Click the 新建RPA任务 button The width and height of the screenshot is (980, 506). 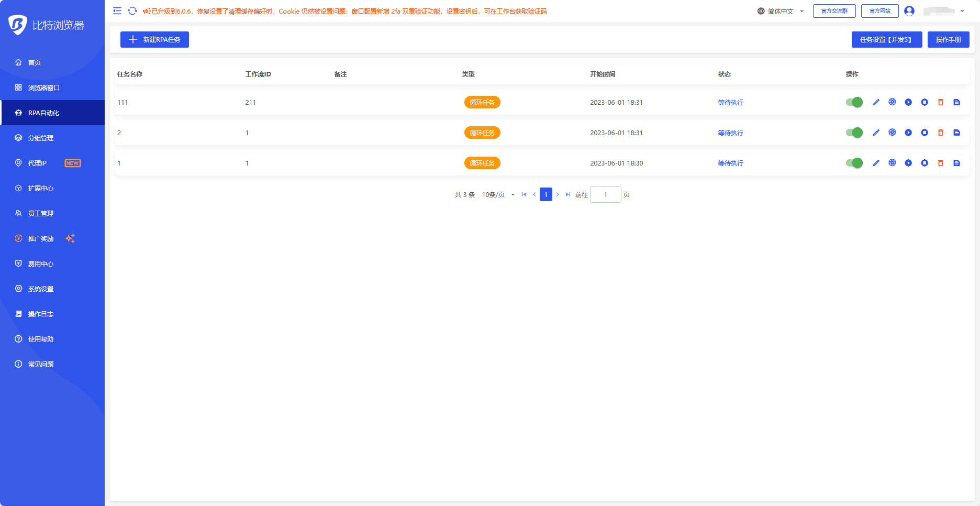[x=154, y=39]
